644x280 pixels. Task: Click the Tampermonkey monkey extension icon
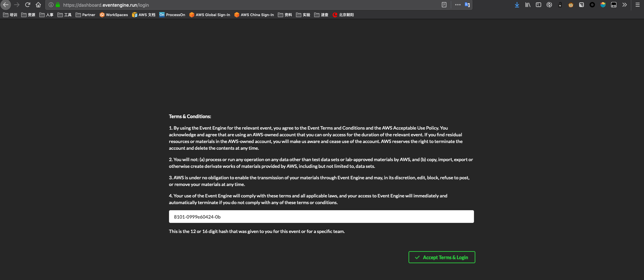571,5
